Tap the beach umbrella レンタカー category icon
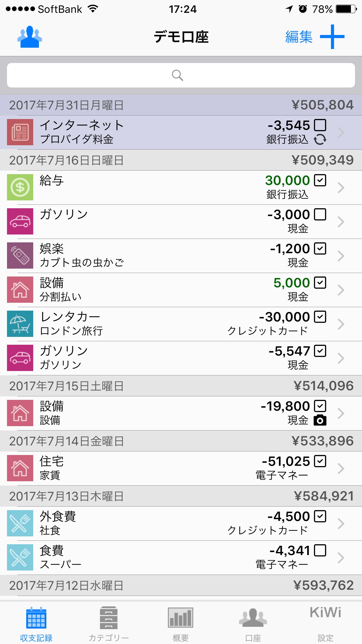This screenshot has height=644, width=362. point(20,324)
